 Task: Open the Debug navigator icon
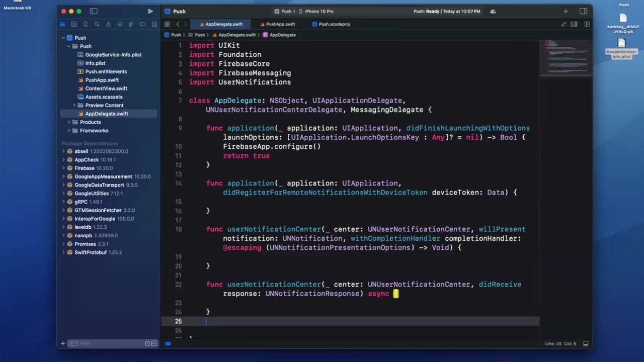pos(131,24)
